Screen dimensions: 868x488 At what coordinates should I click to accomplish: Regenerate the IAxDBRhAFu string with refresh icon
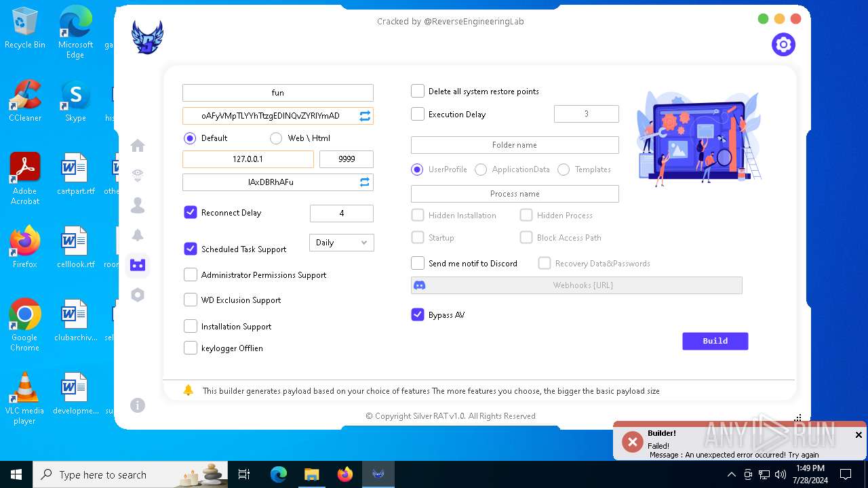tap(365, 182)
